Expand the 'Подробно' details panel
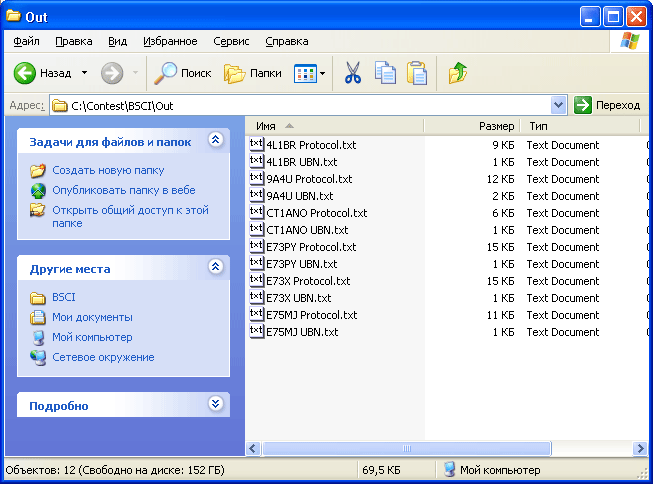Screen dimensions: 653x484 215,405
